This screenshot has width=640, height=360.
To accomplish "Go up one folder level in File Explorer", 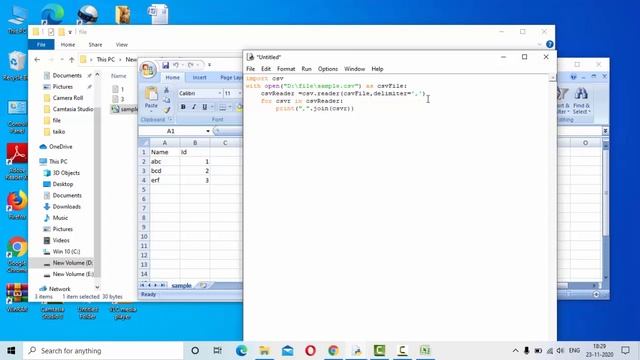I will 72,60.
